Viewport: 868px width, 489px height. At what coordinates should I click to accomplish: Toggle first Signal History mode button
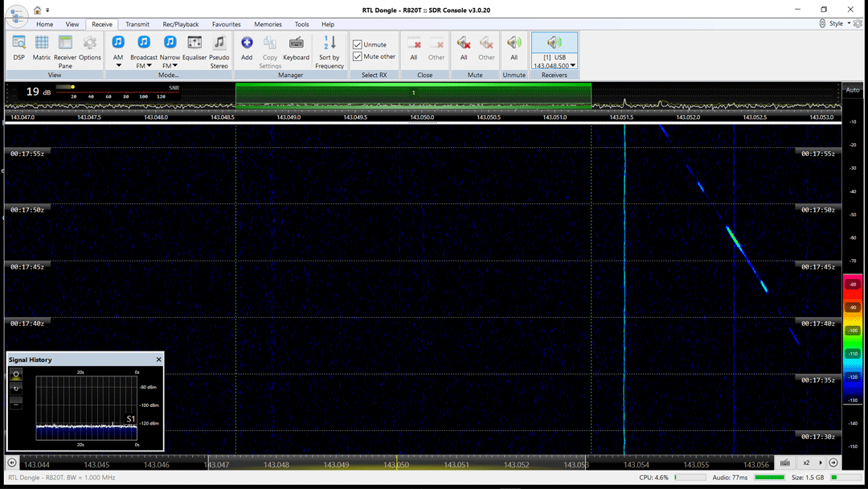pos(16,374)
